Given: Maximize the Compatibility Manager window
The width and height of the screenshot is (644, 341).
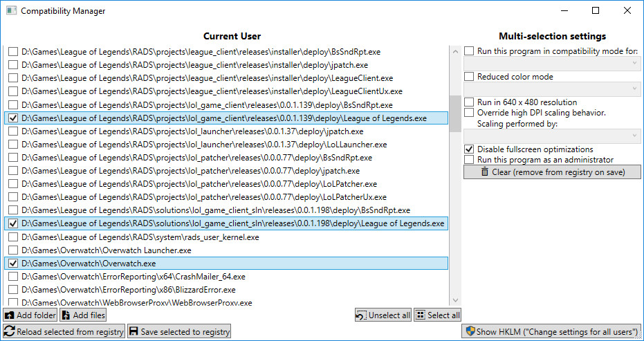Looking at the screenshot, I should [x=595, y=10].
